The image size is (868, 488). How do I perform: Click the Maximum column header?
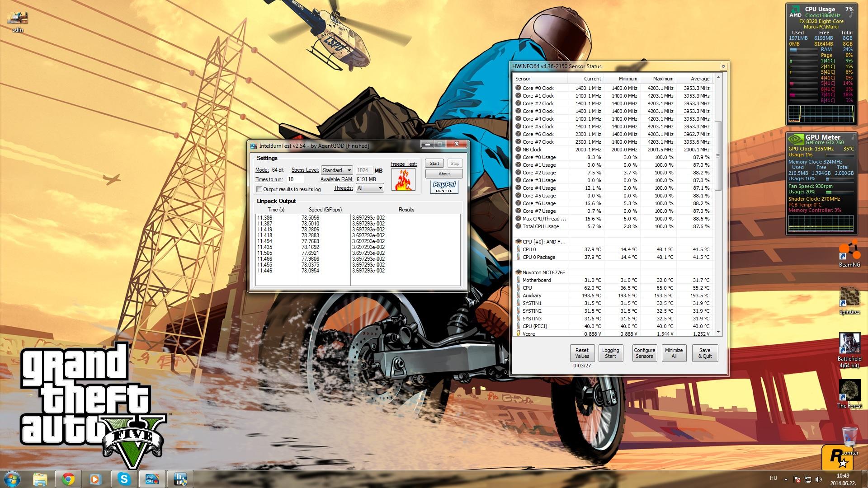(x=658, y=79)
